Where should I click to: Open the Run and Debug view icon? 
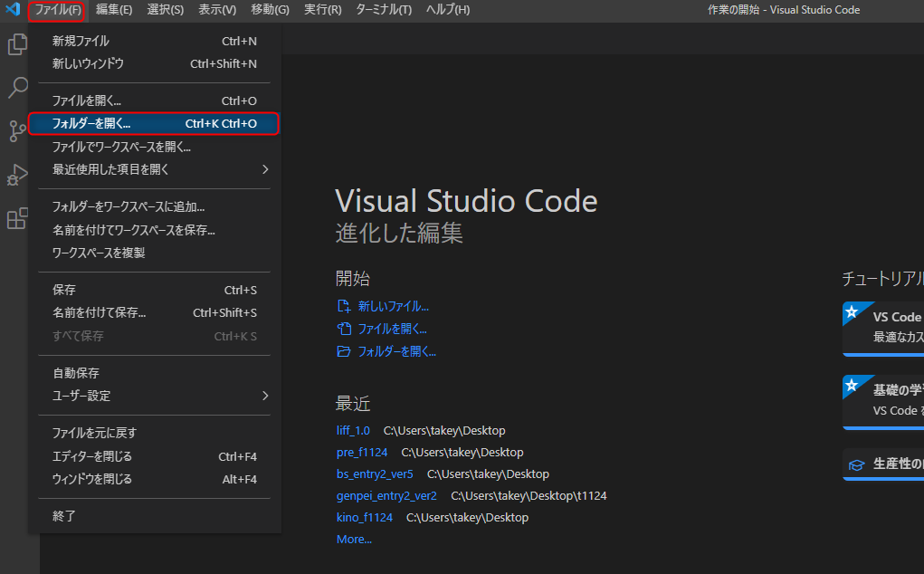tap(18, 175)
